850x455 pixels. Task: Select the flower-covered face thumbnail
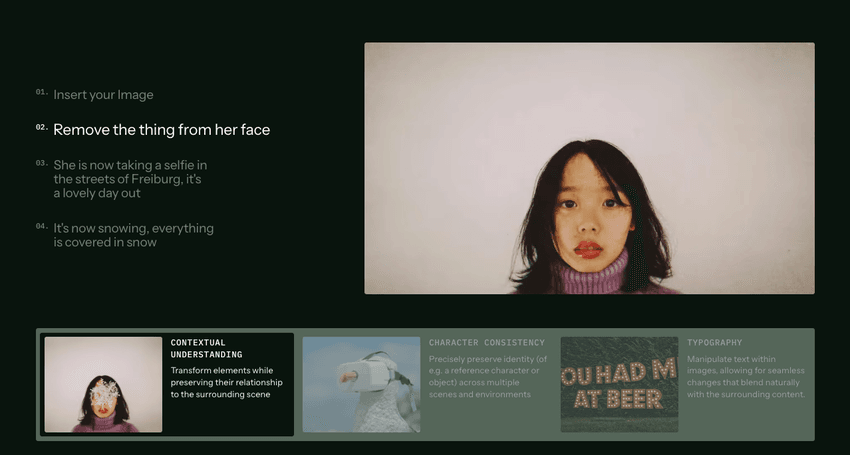[104, 384]
